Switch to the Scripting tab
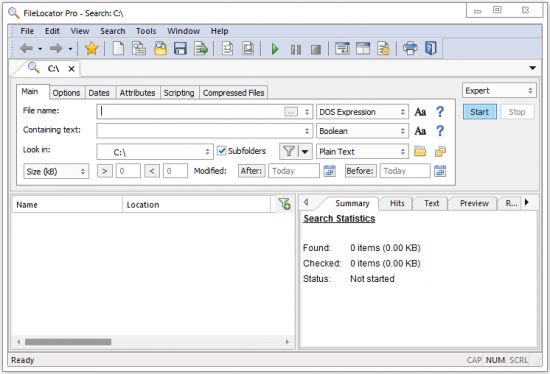Screen dimensions: 550x374 [179, 93]
